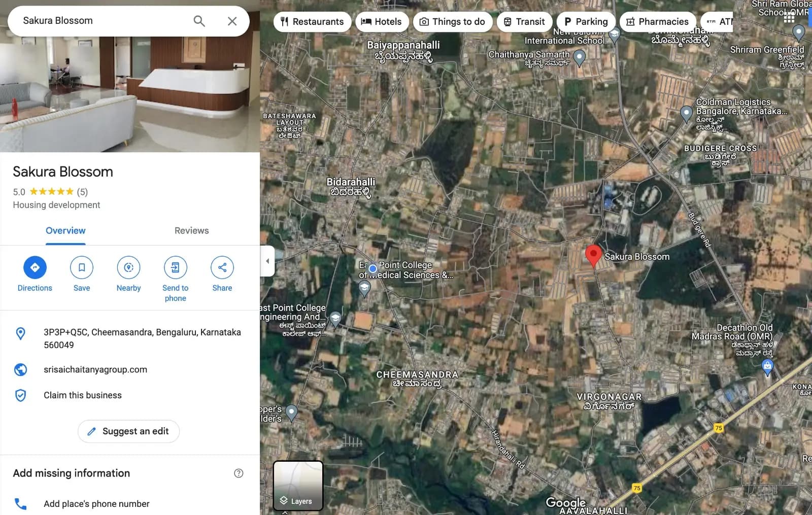Open help for Add missing information
The width and height of the screenshot is (812, 515).
click(x=239, y=473)
